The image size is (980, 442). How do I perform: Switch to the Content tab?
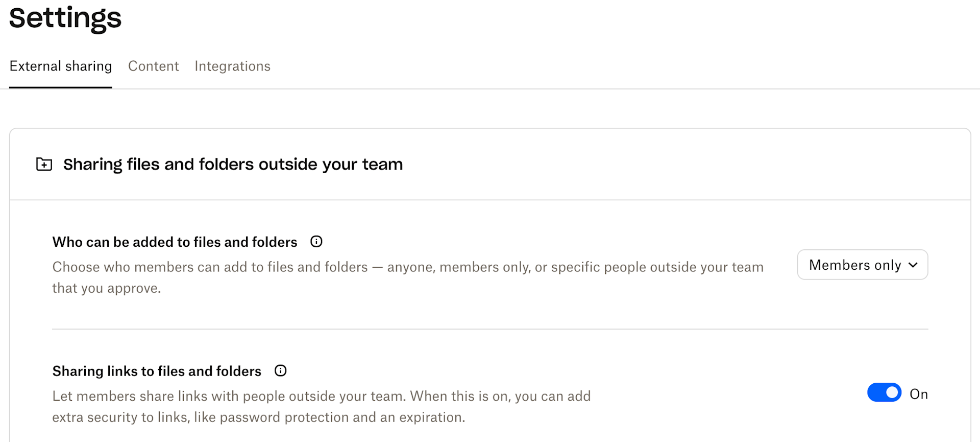[x=153, y=66]
